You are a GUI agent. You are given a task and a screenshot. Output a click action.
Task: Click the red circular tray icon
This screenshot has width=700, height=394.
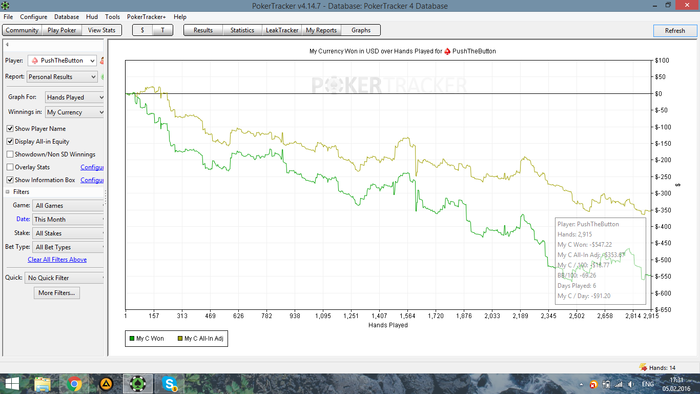click(593, 384)
